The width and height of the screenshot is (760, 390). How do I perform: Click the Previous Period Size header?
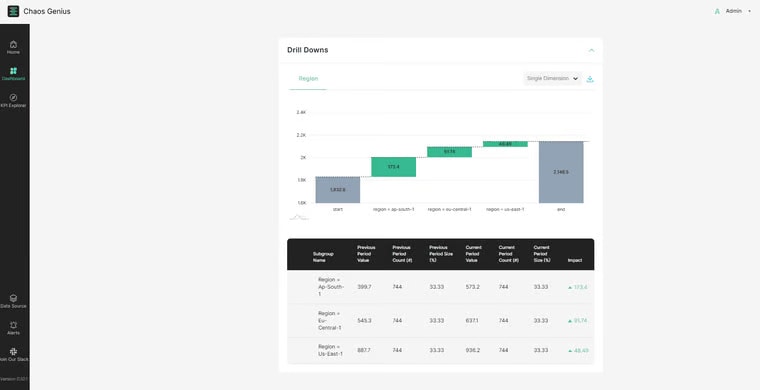point(441,254)
